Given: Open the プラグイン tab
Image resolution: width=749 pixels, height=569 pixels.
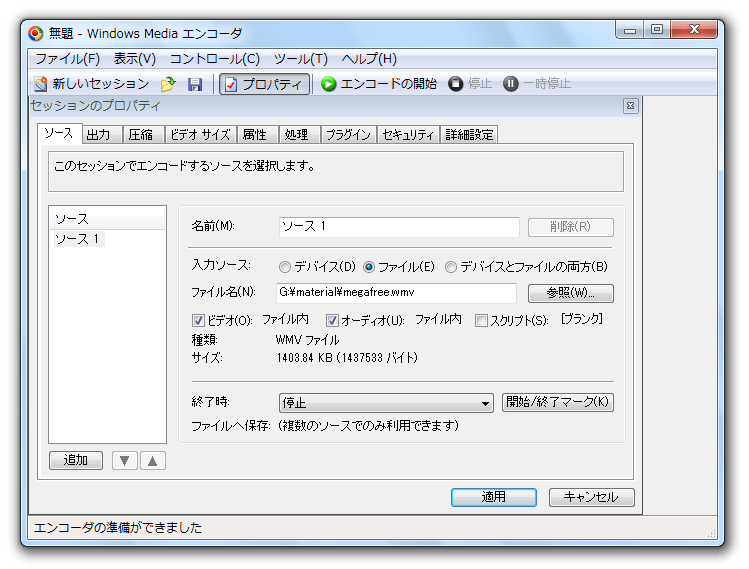Looking at the screenshot, I should click(348, 135).
